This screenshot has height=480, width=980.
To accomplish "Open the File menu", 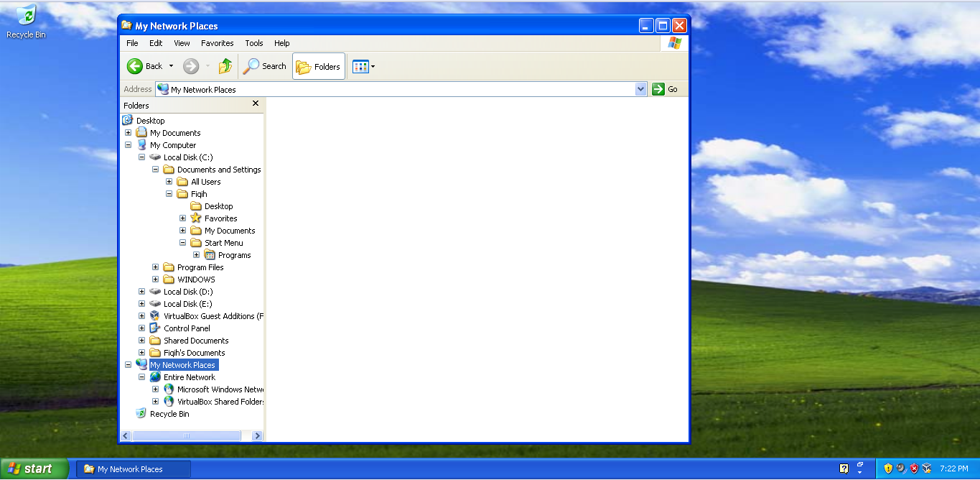I will click(132, 43).
